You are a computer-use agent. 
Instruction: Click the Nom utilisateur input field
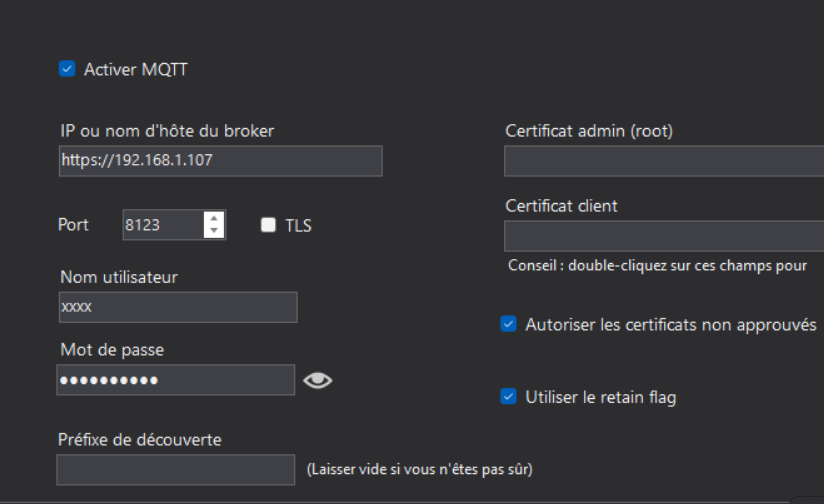point(176,307)
